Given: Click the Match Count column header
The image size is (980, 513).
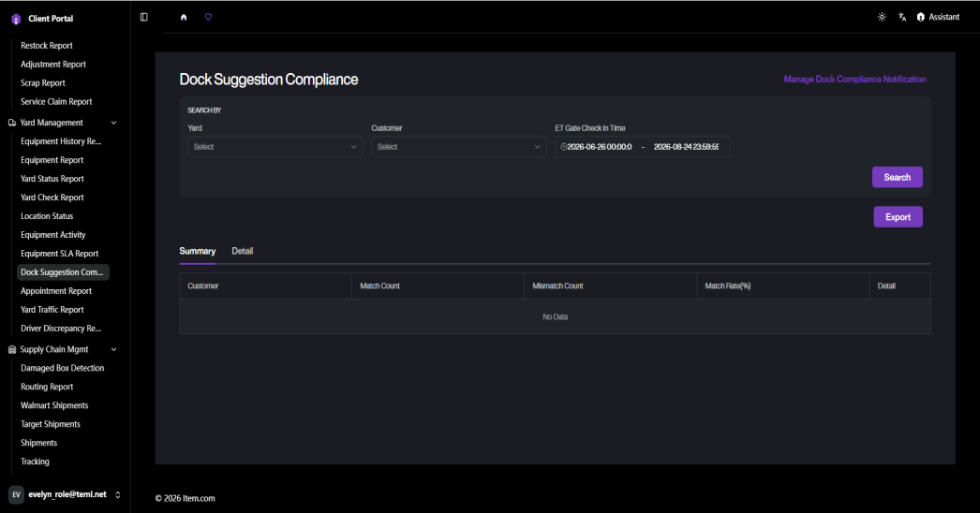Looking at the screenshot, I should click(438, 286).
